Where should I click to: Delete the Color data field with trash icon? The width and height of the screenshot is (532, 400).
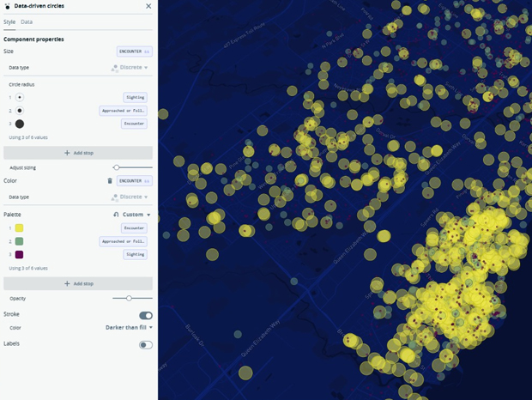click(x=110, y=181)
